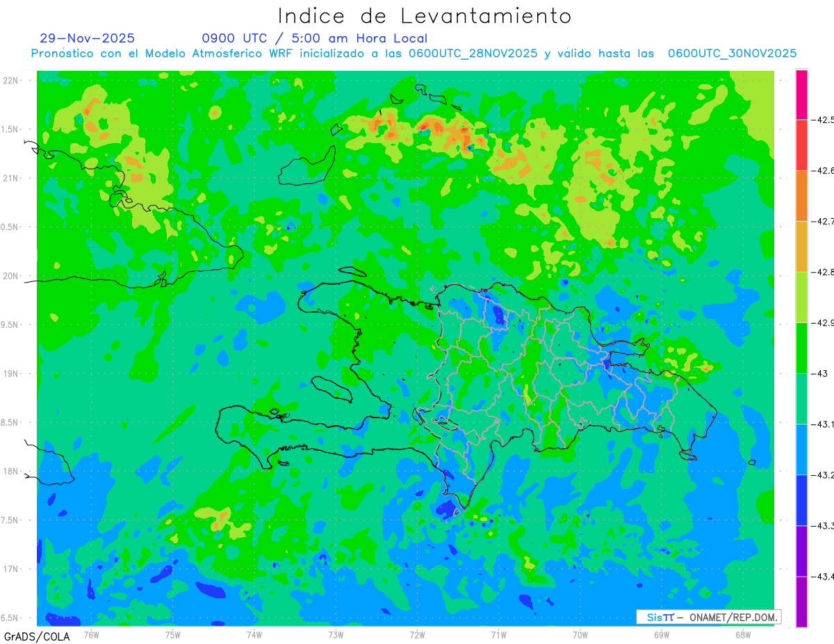Click the '-42.7' color scale value
Viewport: 834px width, 644px height.
[x=824, y=222]
